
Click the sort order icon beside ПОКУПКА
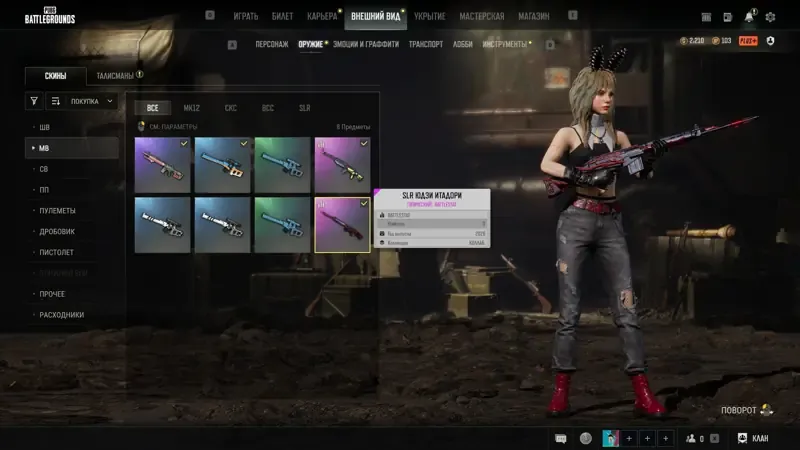[56, 101]
